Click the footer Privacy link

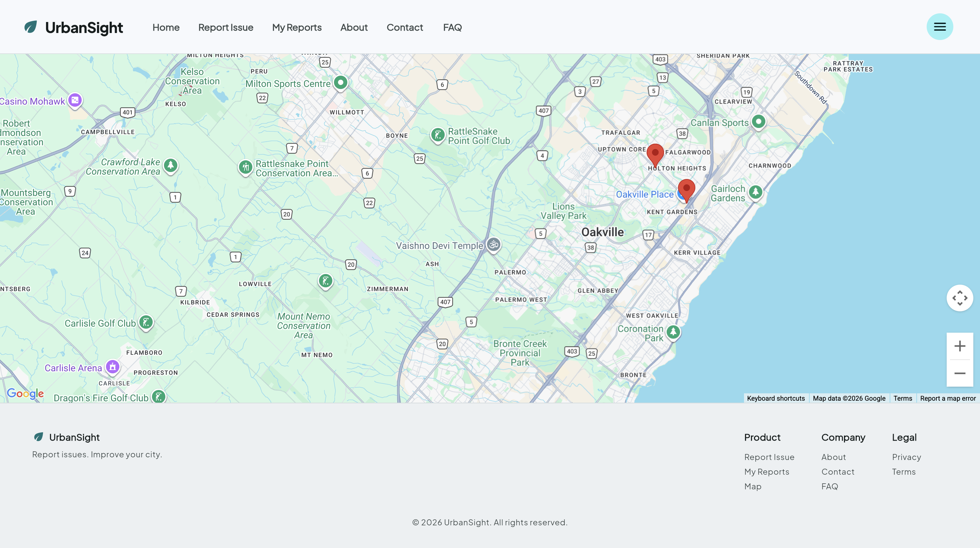(906, 457)
